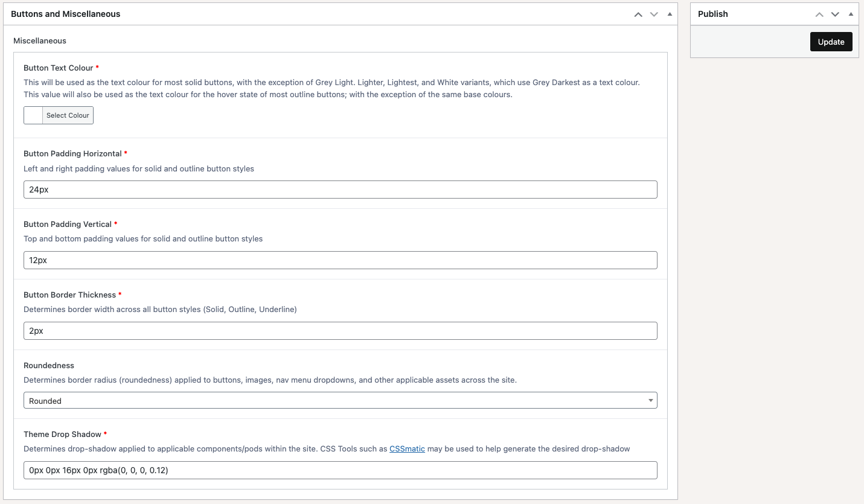Click the Publish panel move-up arrow
This screenshot has height=504, width=864.
click(x=819, y=14)
